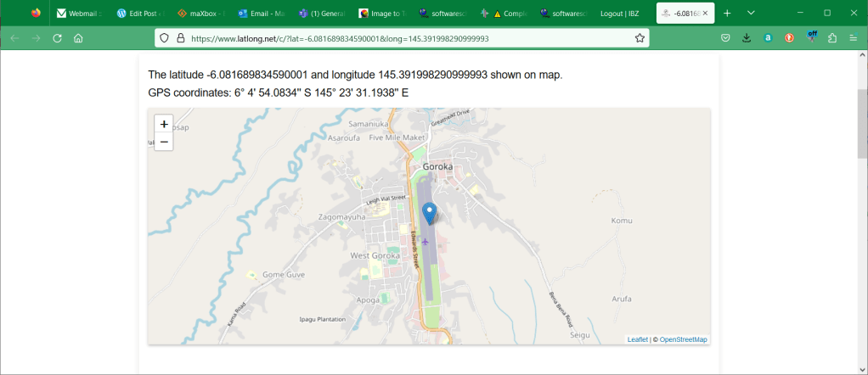
Task: Zoom out on the map
Action: coord(164,142)
